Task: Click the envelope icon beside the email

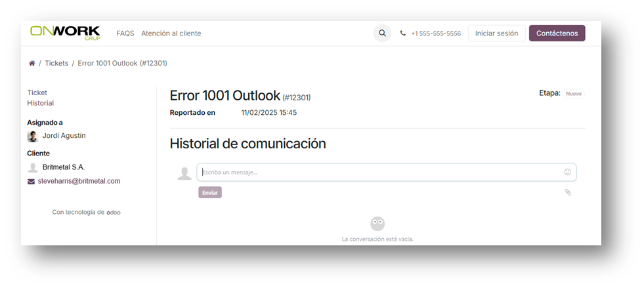Action: [31, 181]
